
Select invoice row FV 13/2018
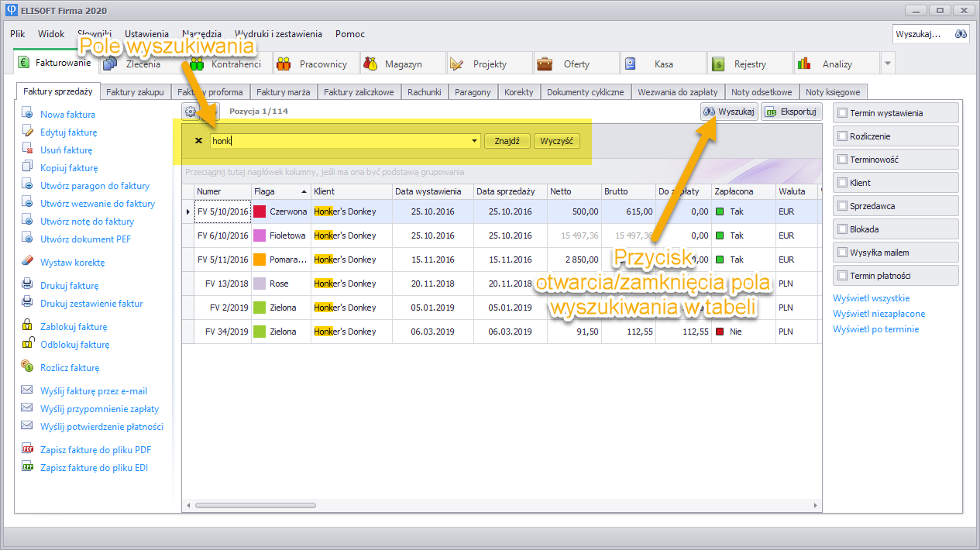click(x=500, y=284)
